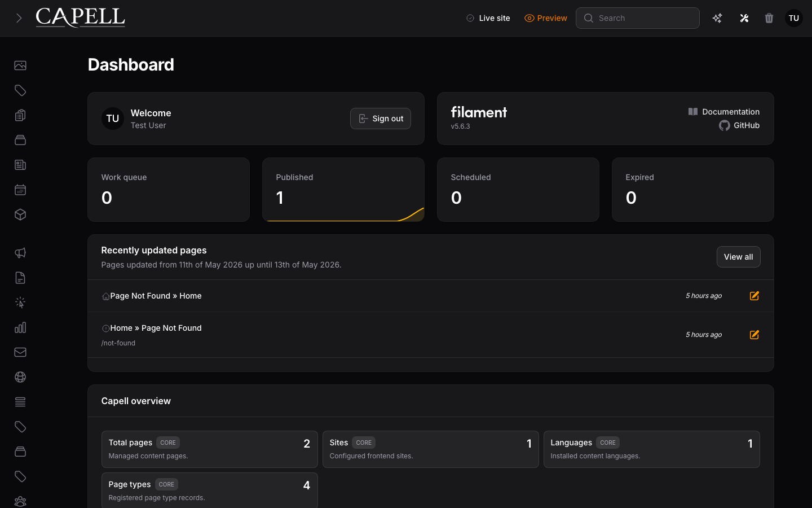Click the Sign out button
This screenshot has height=508, width=812.
click(381, 119)
